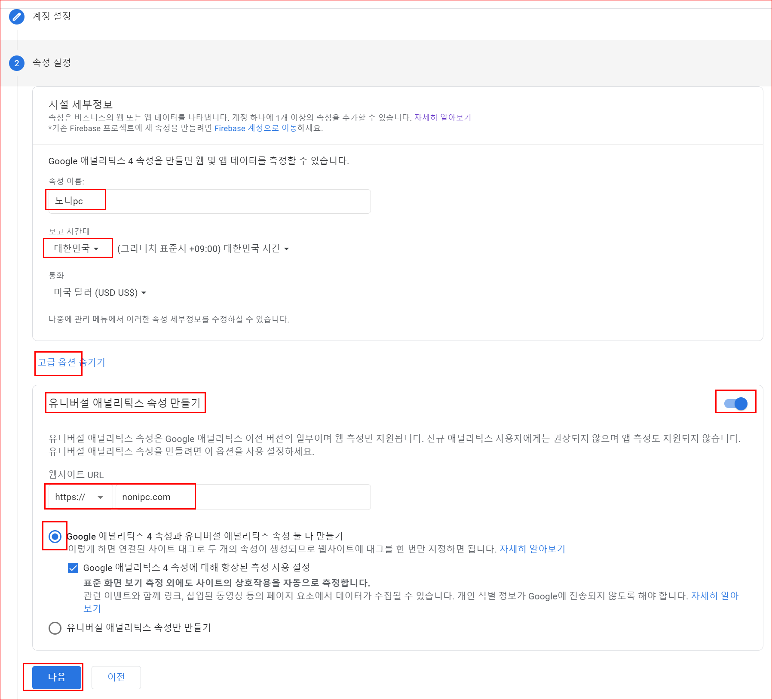
Task: Enable 향상된 측정 checkbox for Google 애널리틱스 4
Action: 74,568
